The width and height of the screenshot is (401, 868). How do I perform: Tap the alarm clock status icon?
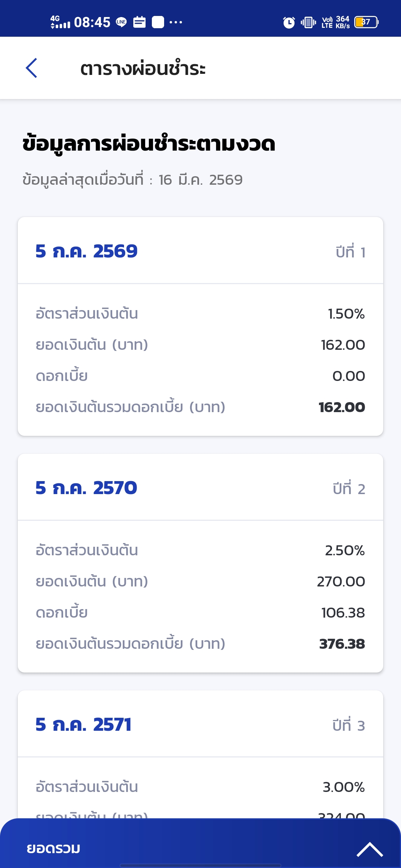point(289,23)
